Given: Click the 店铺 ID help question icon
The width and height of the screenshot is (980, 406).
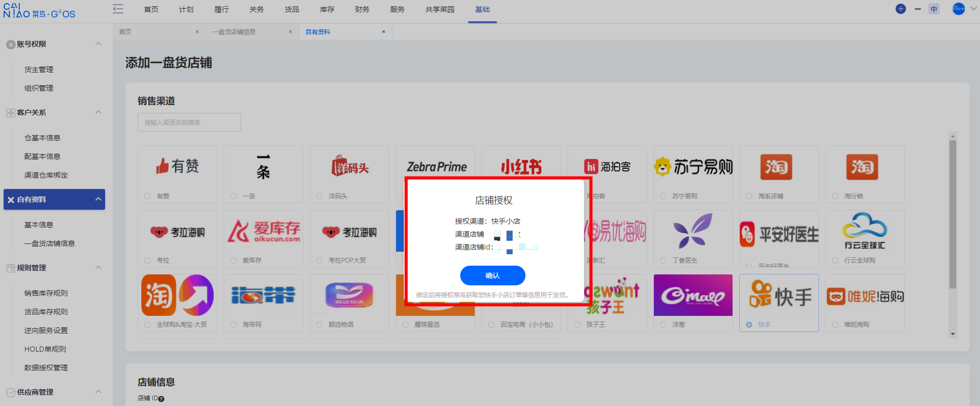Looking at the screenshot, I should tap(161, 399).
